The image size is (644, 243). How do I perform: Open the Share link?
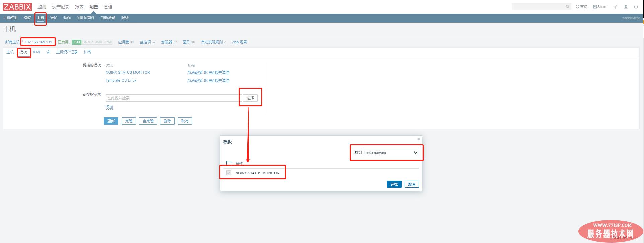coord(600,7)
